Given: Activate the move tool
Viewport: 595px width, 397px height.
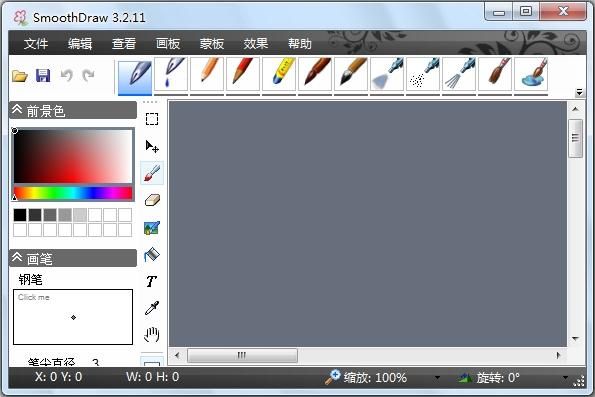Looking at the screenshot, I should point(152,146).
